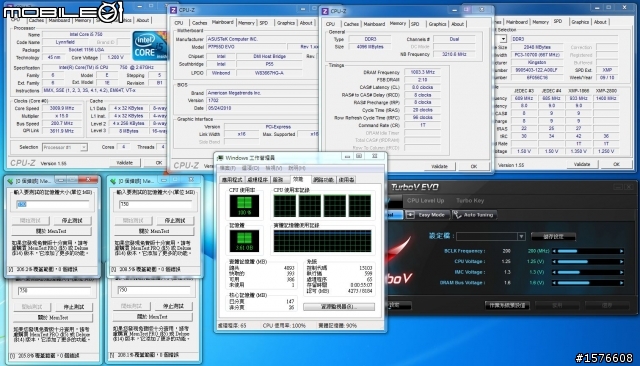Click DRAM Bus Voltage slider's right arrow
The image size is (640, 366).
(622, 283)
